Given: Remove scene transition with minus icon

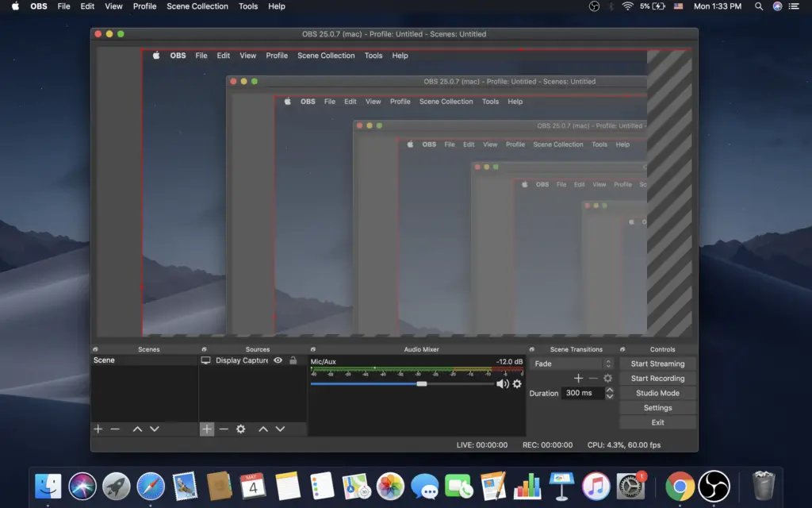Looking at the screenshot, I should pos(593,378).
